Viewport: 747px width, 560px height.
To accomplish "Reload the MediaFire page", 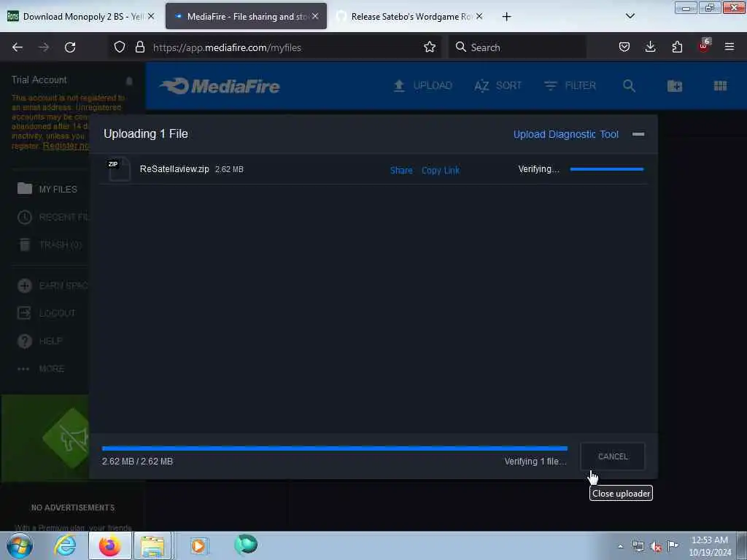I will 70,47.
